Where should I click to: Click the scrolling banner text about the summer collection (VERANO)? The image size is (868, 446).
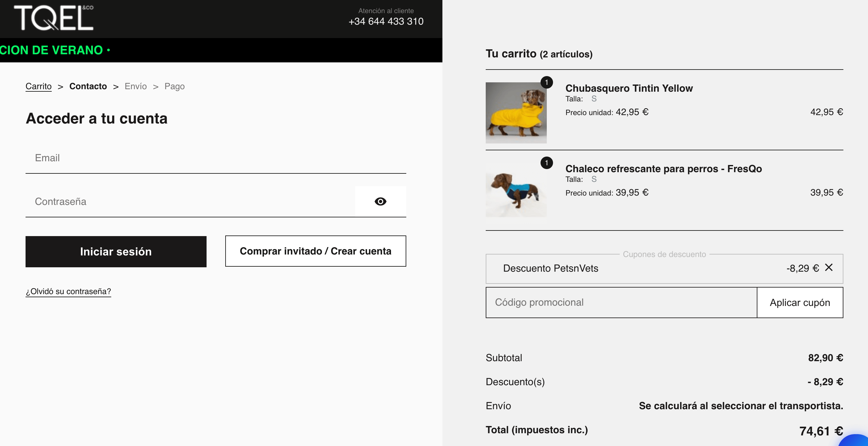point(55,50)
